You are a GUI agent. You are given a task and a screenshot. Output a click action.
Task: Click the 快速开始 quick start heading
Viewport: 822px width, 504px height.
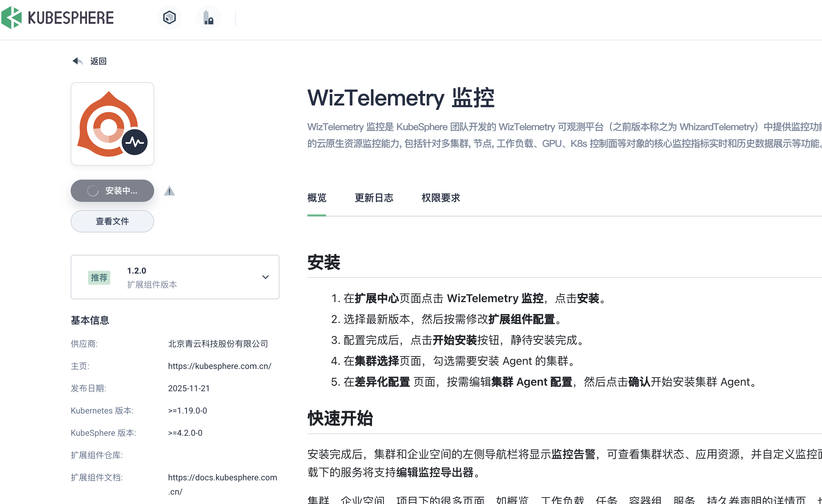coord(340,418)
